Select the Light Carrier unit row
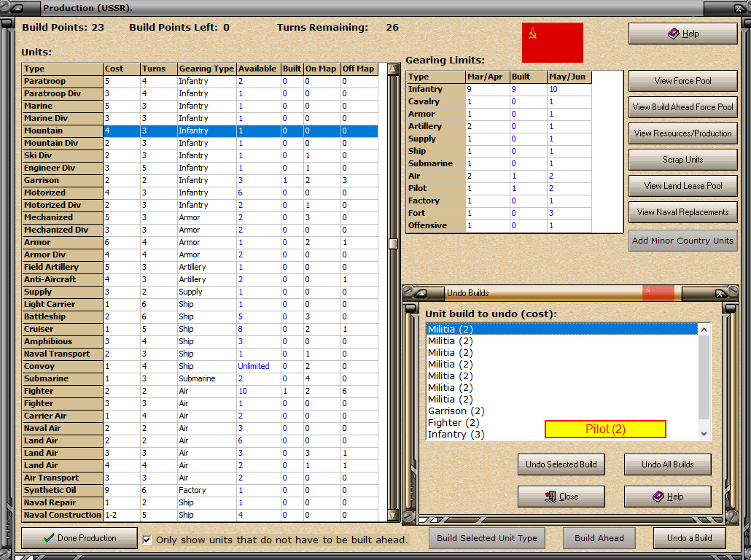This screenshot has height=560, width=751. (201, 304)
